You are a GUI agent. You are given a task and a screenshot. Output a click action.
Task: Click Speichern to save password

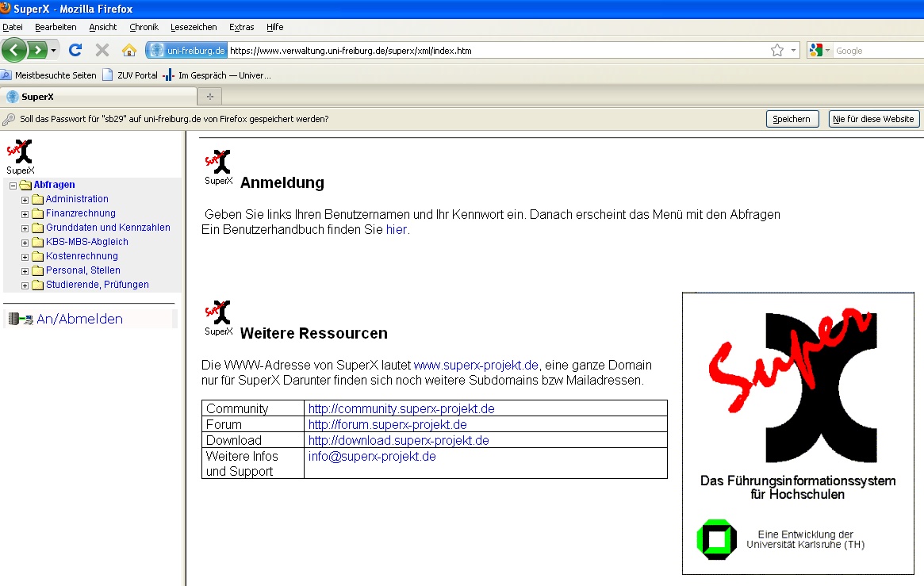point(792,119)
